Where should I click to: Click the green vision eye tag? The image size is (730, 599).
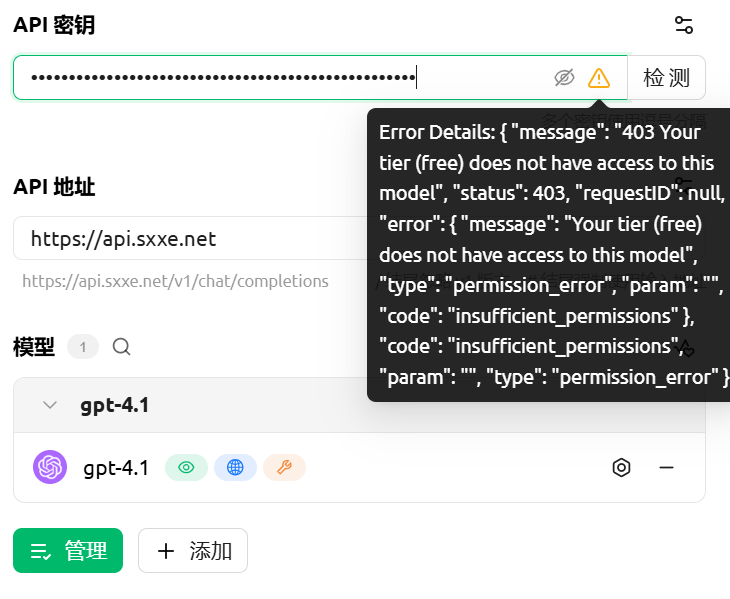click(x=186, y=467)
